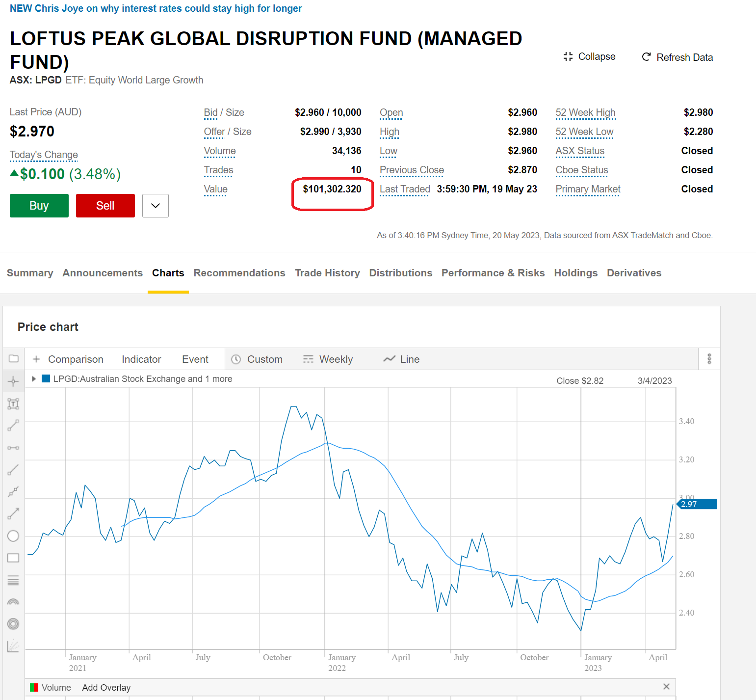Image resolution: width=756 pixels, height=700 pixels.
Task: Select the crosshair cursor tool
Action: 13,381
